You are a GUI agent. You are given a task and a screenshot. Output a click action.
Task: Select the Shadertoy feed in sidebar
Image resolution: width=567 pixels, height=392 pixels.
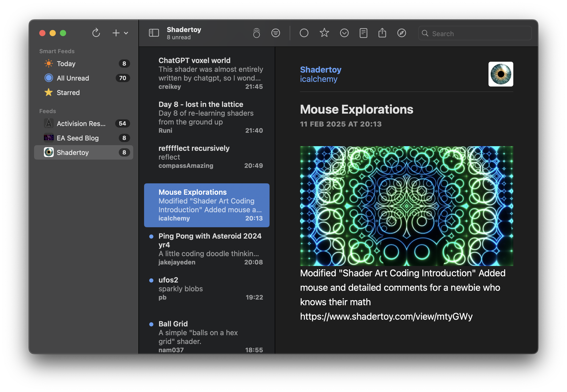(x=84, y=152)
